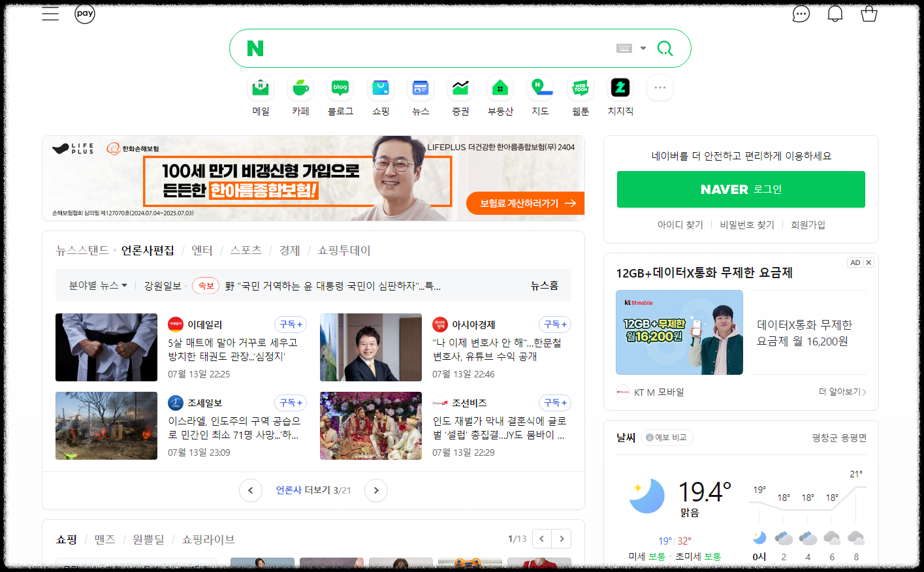
Task: Open the virtual keyboard icon in search box
Action: coord(624,48)
